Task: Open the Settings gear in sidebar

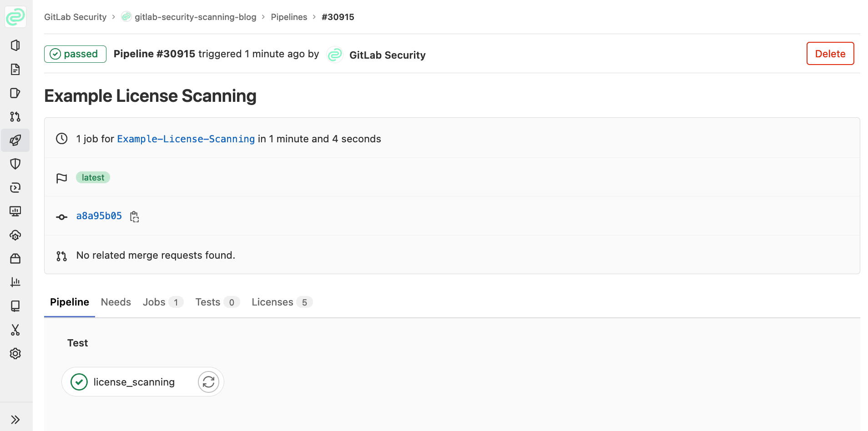Action: 15,353
